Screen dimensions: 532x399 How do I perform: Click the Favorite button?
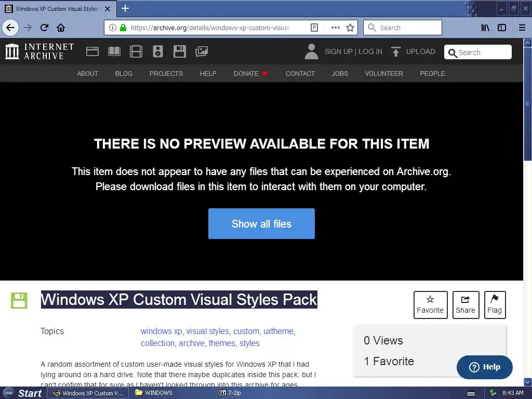(431, 304)
